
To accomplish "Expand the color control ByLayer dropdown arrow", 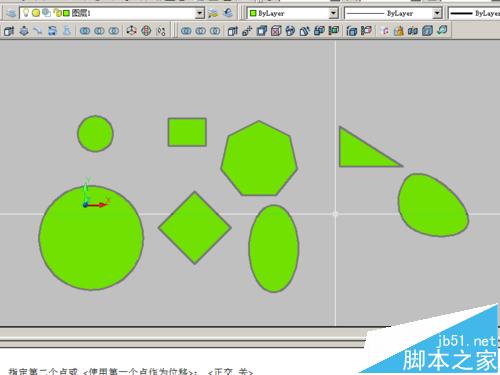I will [x=333, y=13].
